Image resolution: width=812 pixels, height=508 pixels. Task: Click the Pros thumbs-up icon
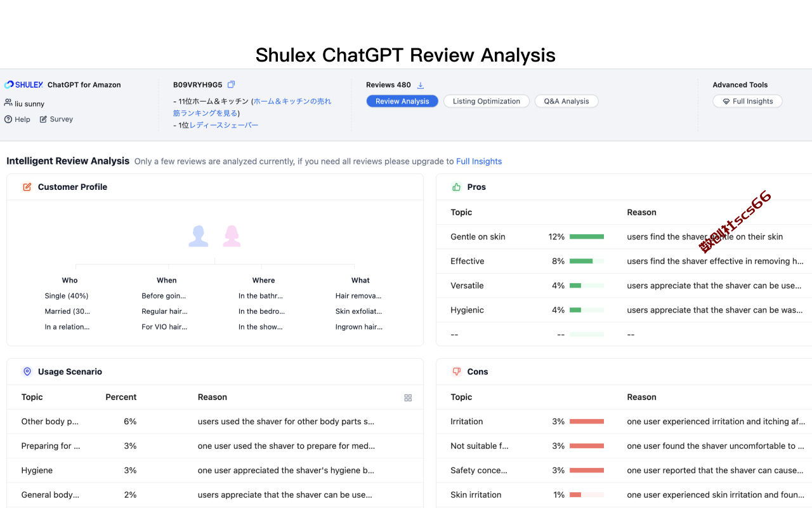tap(456, 187)
